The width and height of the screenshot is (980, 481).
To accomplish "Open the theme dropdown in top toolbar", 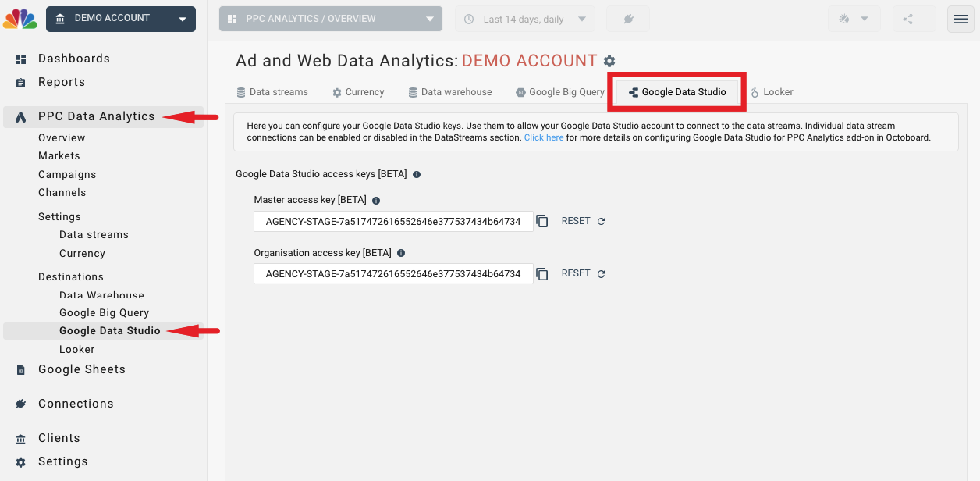I will coord(854,19).
